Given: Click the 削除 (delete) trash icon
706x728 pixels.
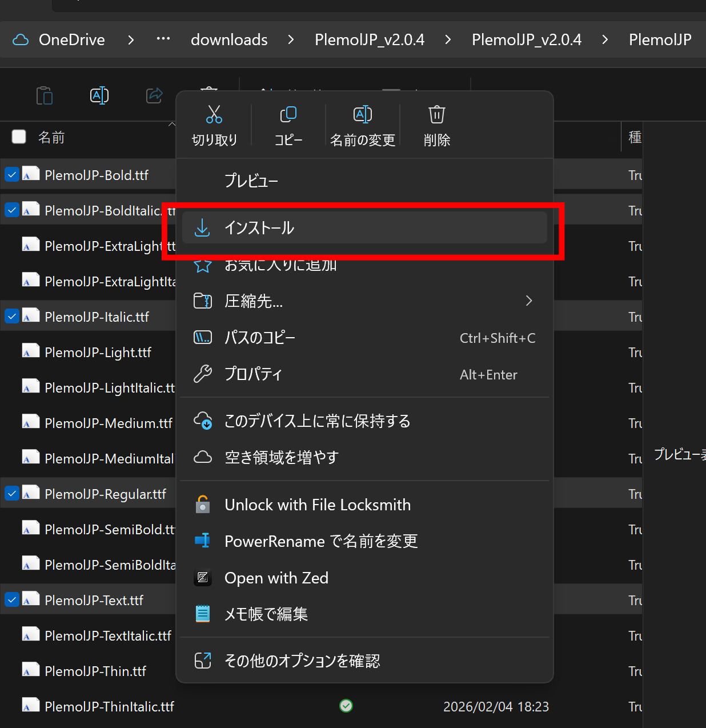Looking at the screenshot, I should pyautogui.click(x=436, y=114).
